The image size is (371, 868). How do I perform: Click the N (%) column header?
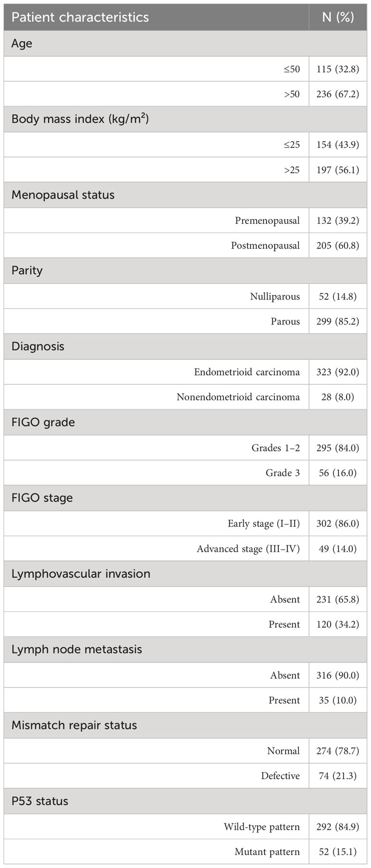click(338, 17)
